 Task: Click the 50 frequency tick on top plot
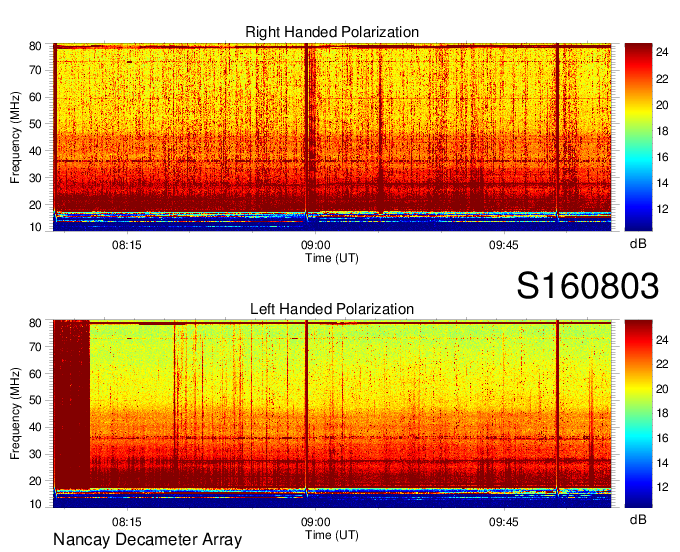pyautogui.click(x=35, y=124)
